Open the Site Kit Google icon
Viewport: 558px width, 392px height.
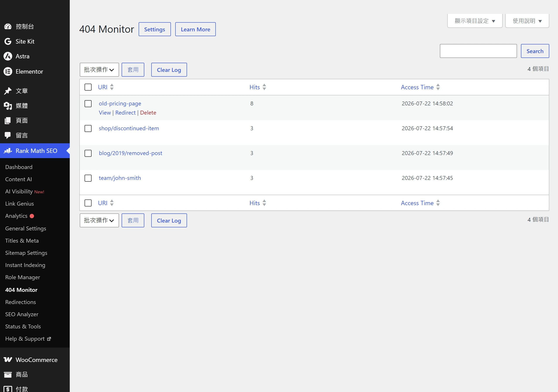[x=8, y=42]
